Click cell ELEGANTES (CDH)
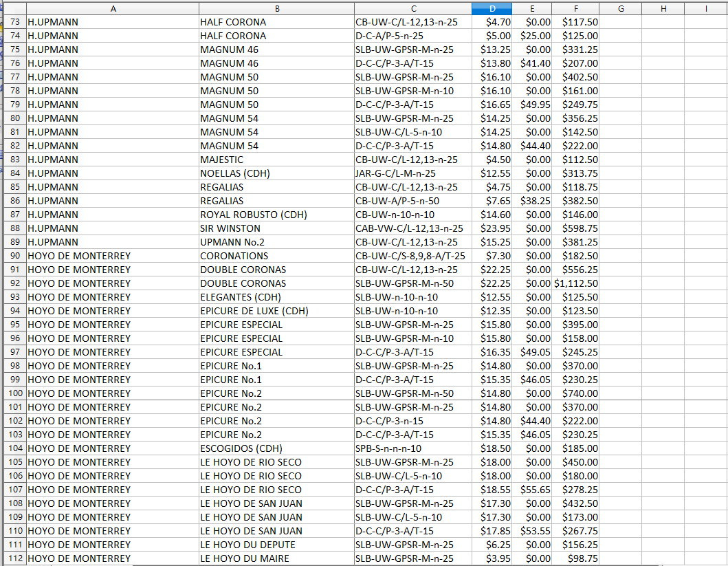 [x=277, y=297]
